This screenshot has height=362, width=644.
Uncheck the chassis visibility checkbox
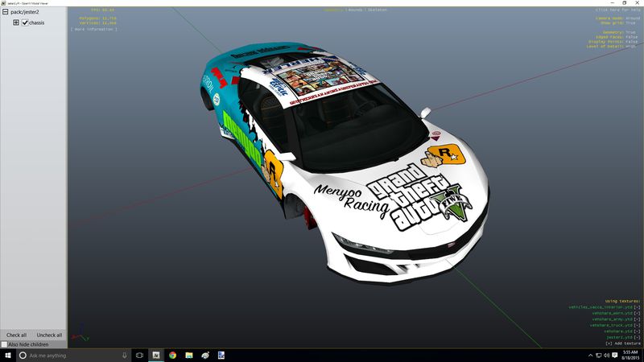[25, 23]
